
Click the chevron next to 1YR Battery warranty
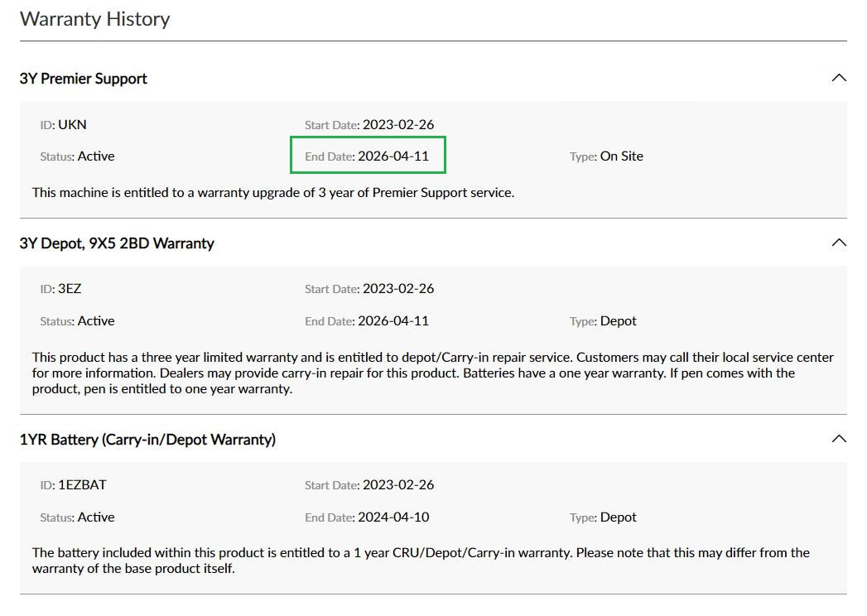tap(839, 438)
